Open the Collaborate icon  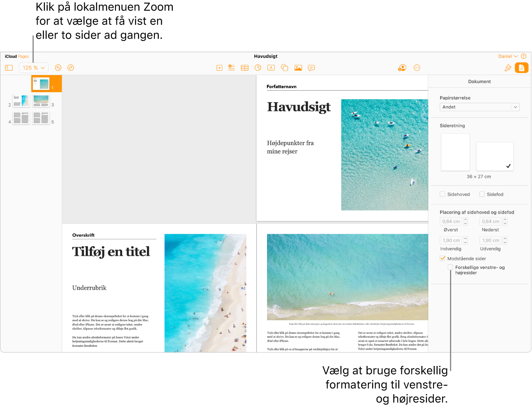(402, 68)
